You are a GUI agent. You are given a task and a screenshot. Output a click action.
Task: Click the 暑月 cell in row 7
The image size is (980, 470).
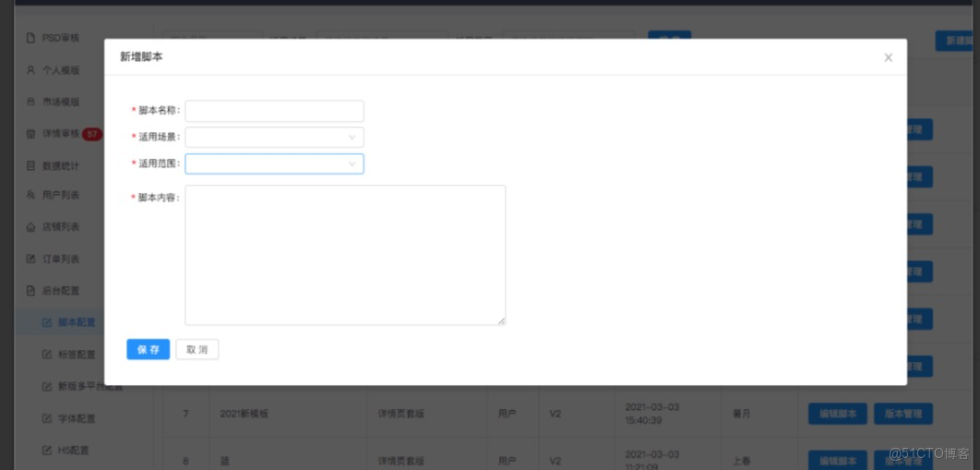pos(741,414)
